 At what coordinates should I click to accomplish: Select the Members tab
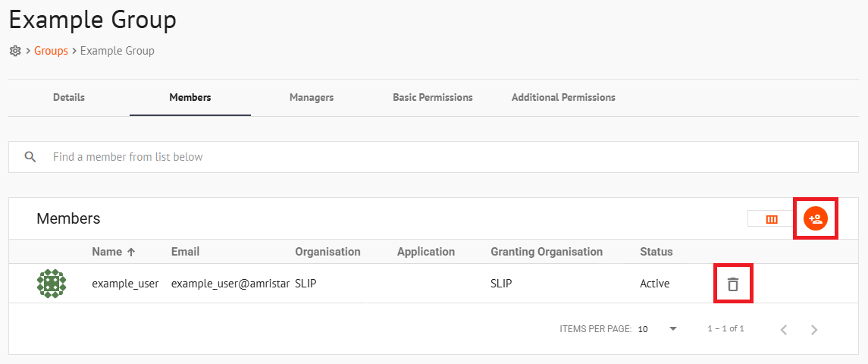click(x=190, y=98)
